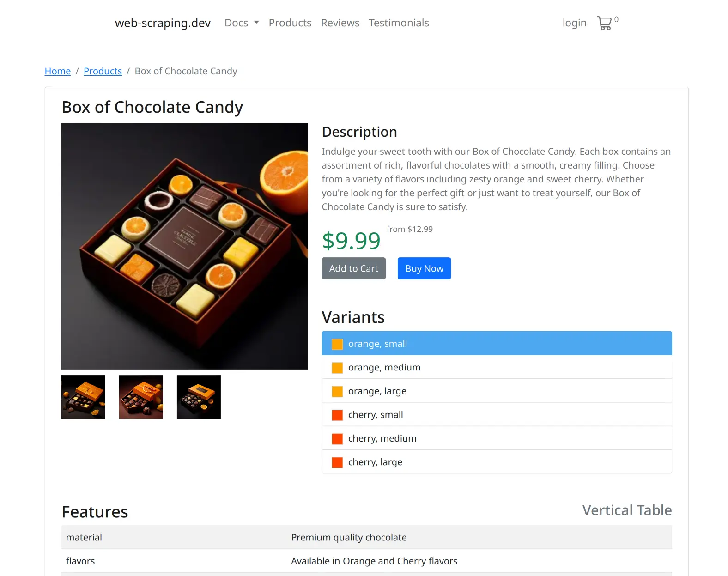Click the Buy Now button
The width and height of the screenshot is (728, 576).
coord(424,268)
